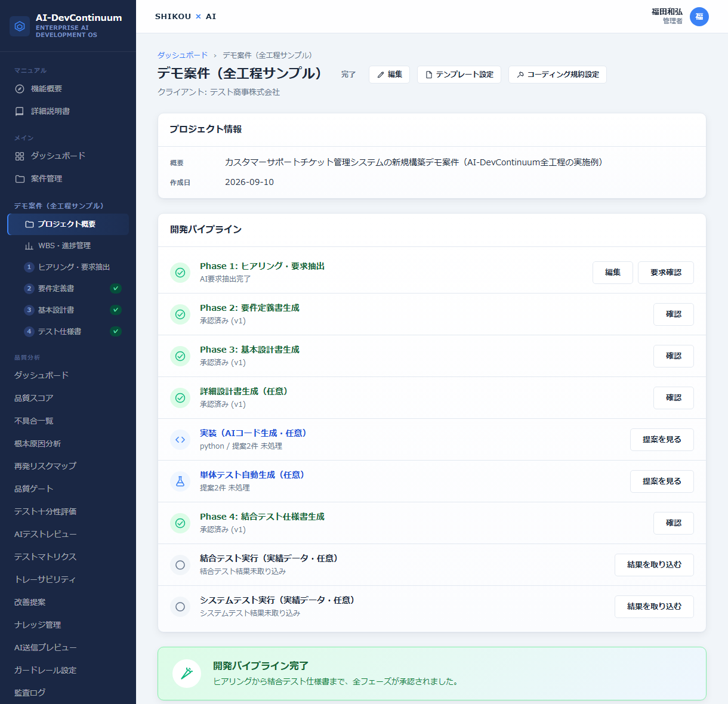Click 要求確認 button in Phase 1 row
728x704 pixels.
666,273
